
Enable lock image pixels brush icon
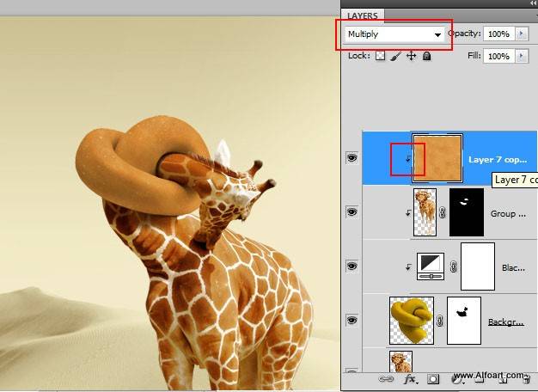395,56
